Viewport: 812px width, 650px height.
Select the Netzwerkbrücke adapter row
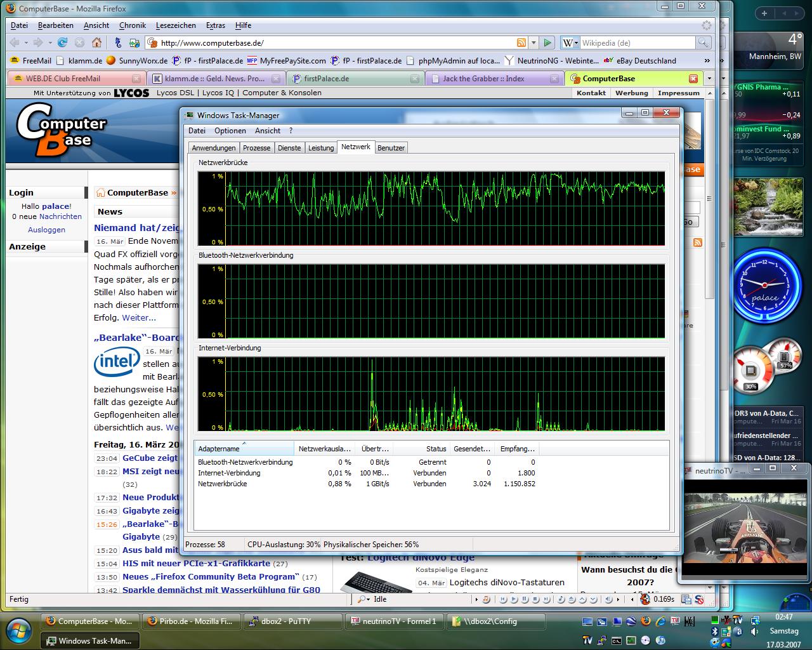pos(223,484)
